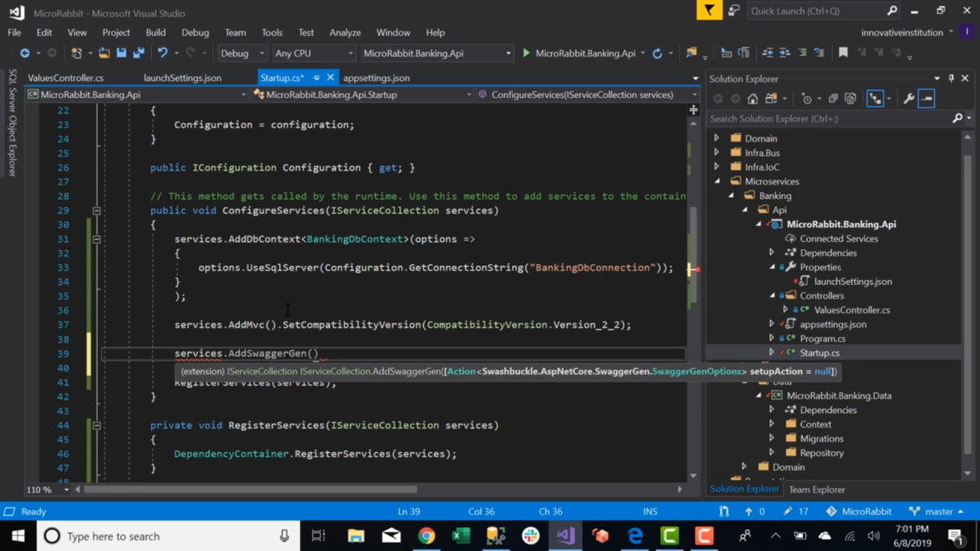Click Solution Explorer Home icon
Image resolution: width=980 pixels, height=551 pixels.
(x=752, y=99)
